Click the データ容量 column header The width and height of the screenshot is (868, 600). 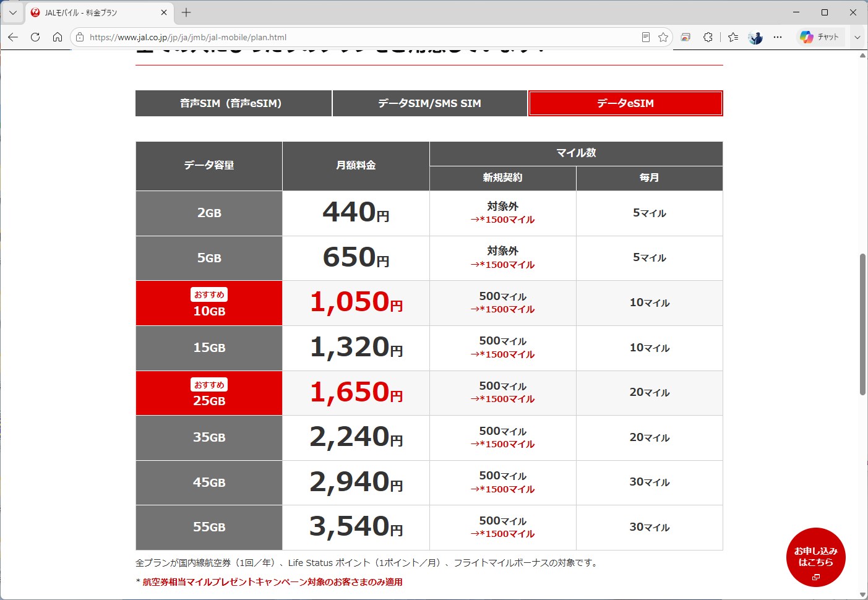(209, 166)
